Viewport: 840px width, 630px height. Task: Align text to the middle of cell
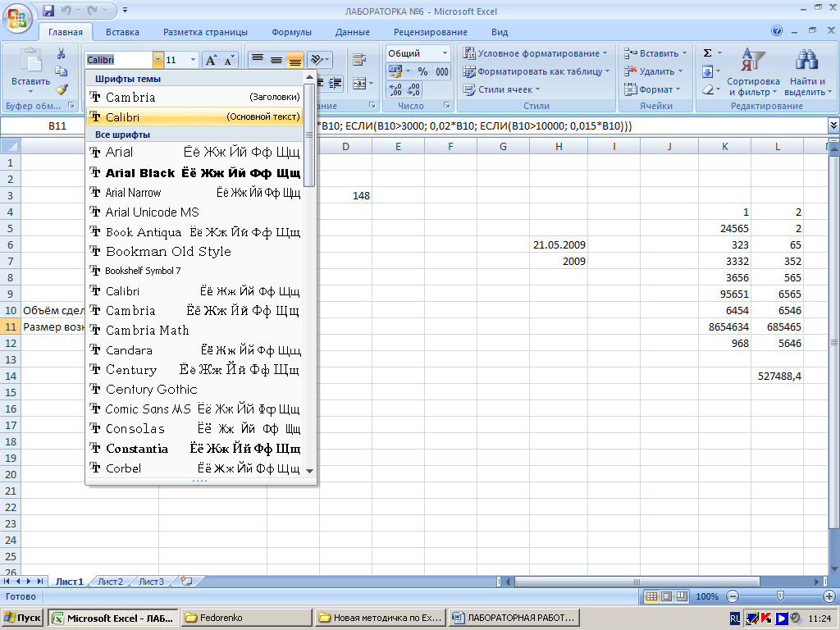pos(276,59)
